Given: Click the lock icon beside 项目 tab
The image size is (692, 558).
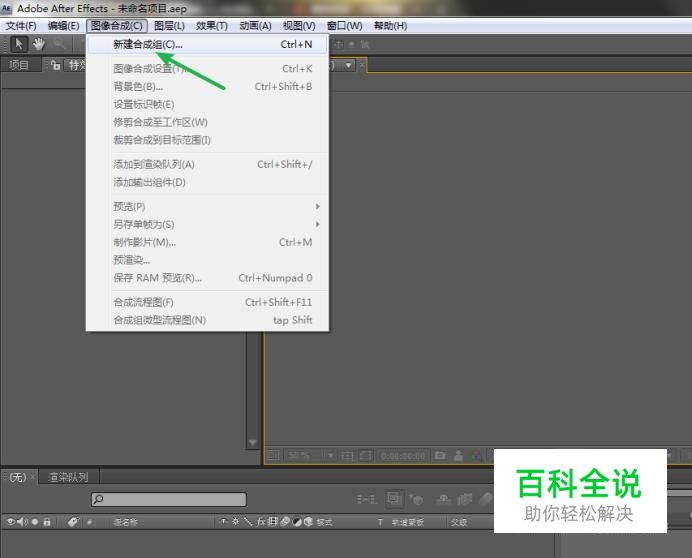Looking at the screenshot, I should (55, 65).
